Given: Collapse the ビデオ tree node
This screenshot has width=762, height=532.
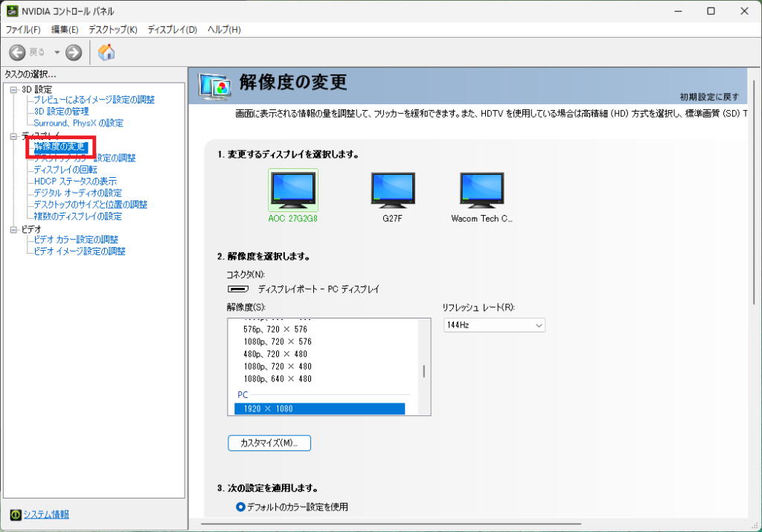Looking at the screenshot, I should click(13, 229).
